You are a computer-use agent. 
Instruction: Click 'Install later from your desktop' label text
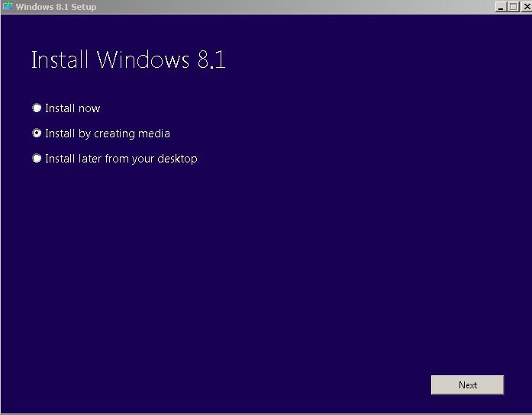(121, 159)
